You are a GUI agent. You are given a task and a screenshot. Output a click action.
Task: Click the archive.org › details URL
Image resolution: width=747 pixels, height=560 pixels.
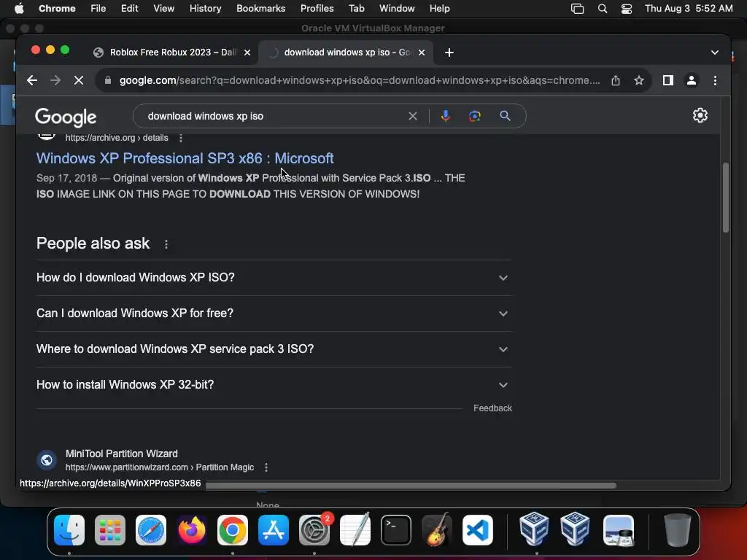[117, 138]
